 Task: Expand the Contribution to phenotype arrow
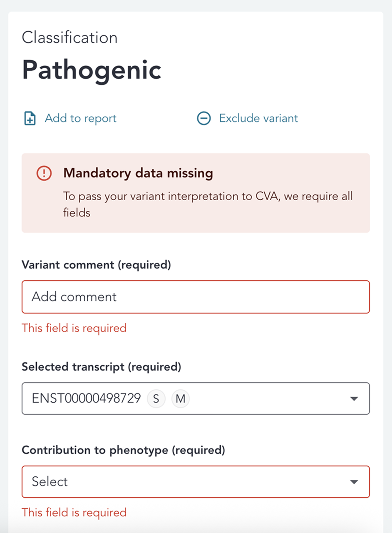point(354,482)
